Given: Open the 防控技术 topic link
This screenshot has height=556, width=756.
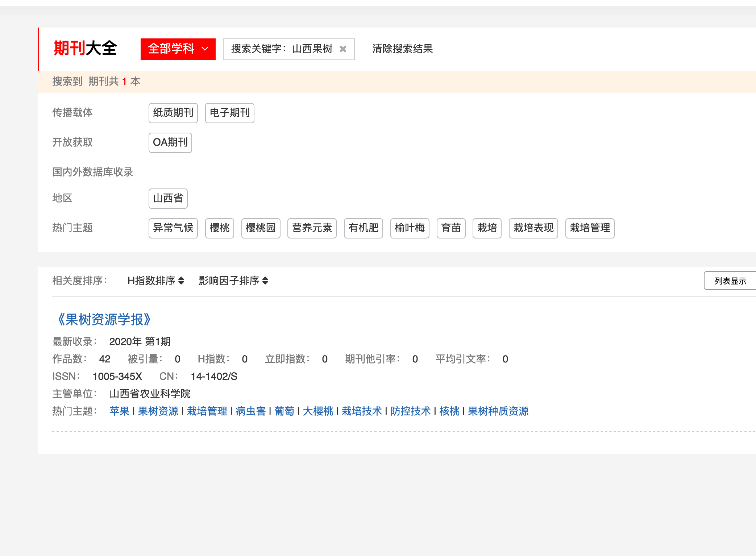Looking at the screenshot, I should pyautogui.click(x=411, y=411).
